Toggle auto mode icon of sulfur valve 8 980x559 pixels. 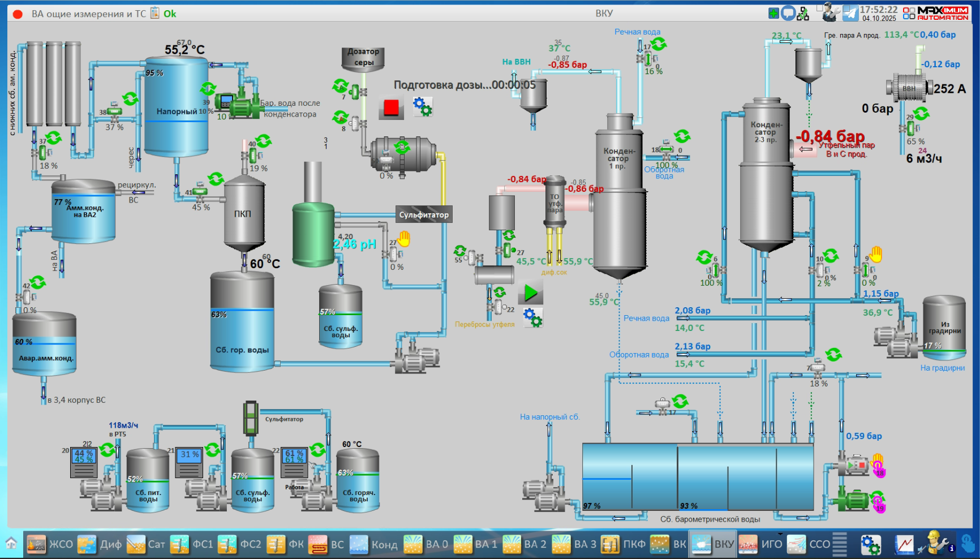341,117
